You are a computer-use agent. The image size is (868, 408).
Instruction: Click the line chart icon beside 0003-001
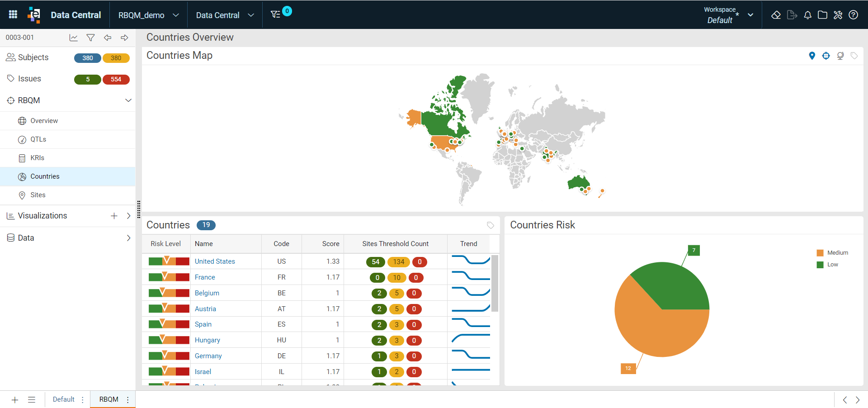click(73, 38)
